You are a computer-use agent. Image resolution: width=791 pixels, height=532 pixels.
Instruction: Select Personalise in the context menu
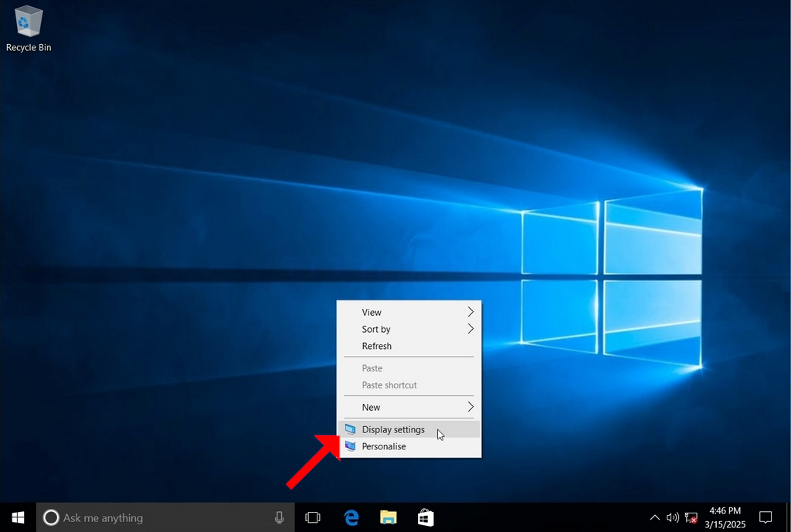(x=409, y=446)
